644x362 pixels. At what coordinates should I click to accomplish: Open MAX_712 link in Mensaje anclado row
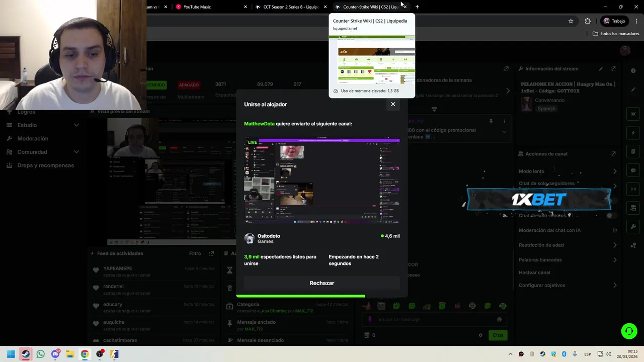coord(254,329)
